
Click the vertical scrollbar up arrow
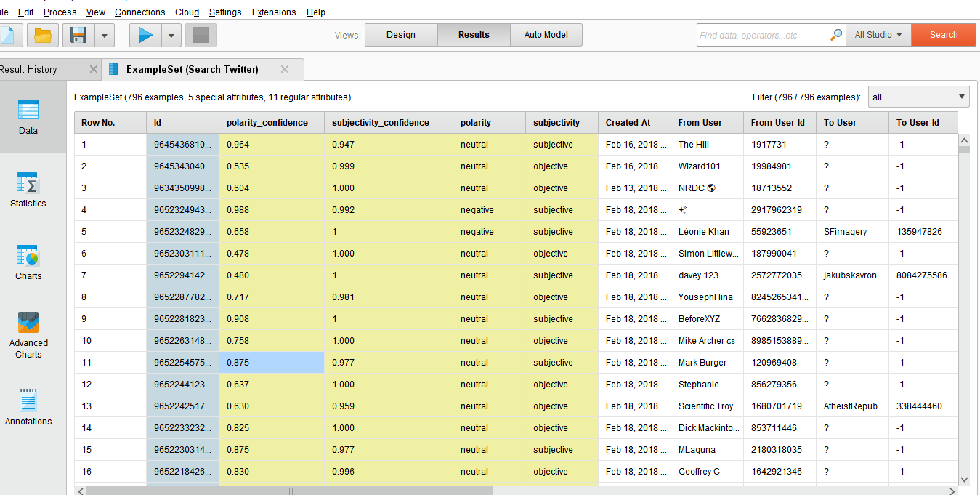[x=964, y=140]
